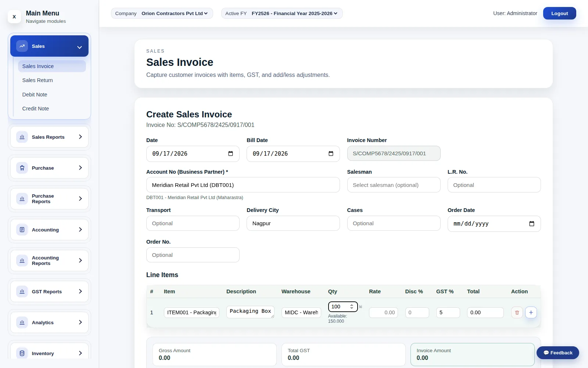
Task: Close the main menu with X button
Action: pos(14,17)
